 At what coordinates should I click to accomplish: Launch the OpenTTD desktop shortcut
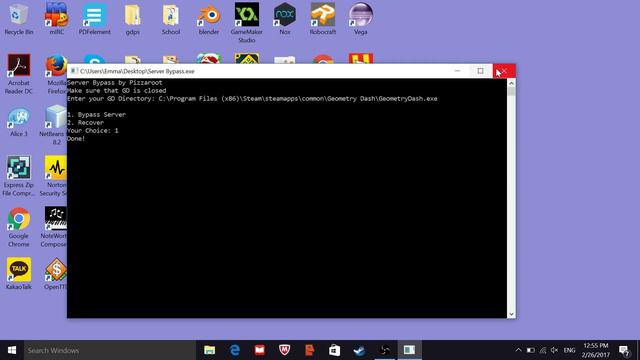tap(55, 274)
